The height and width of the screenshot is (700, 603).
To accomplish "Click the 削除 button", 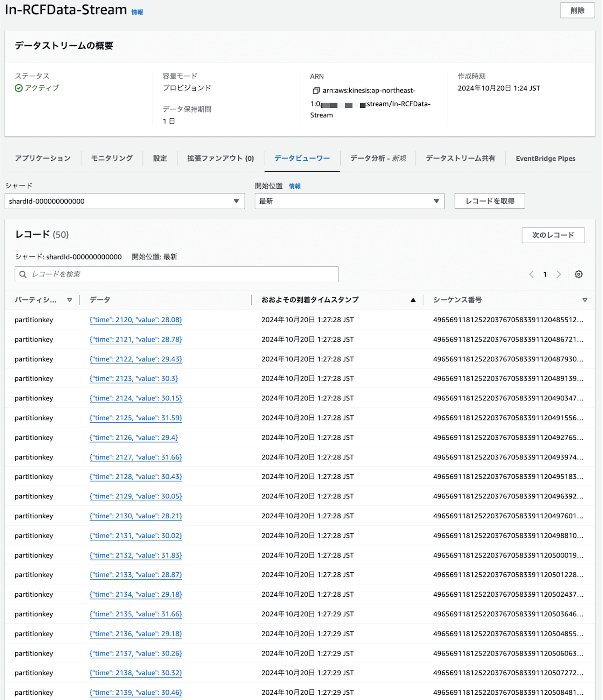I will coord(578,10).
